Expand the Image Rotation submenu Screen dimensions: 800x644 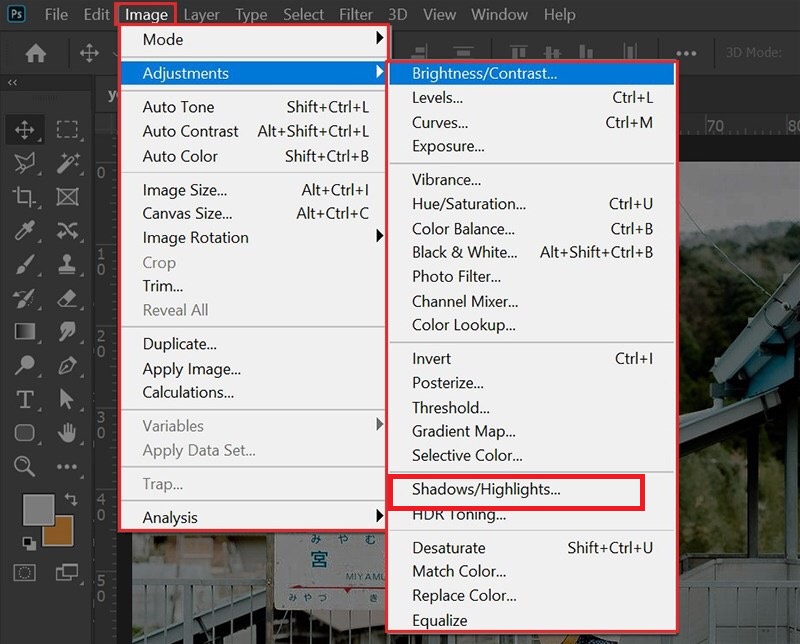(254, 237)
